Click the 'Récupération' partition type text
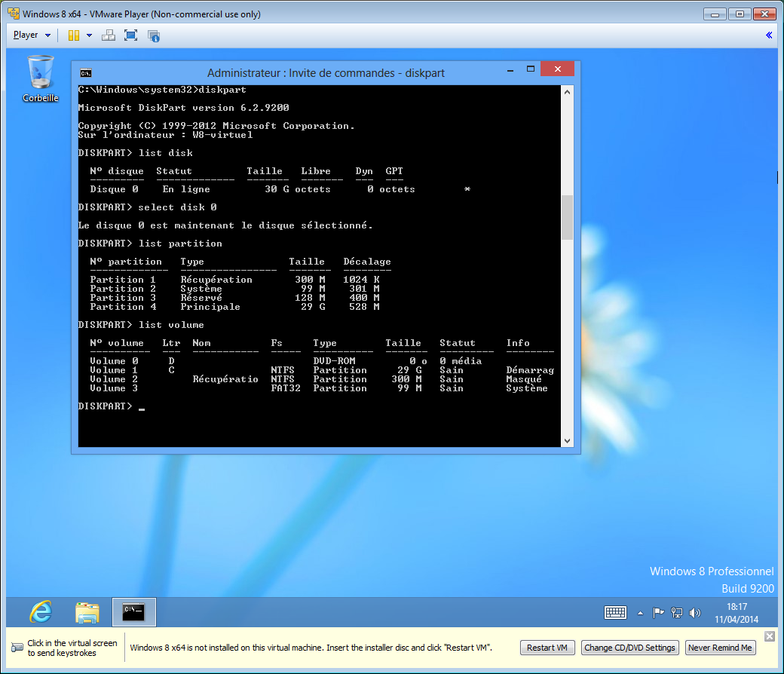This screenshot has height=674, width=784. [x=216, y=280]
